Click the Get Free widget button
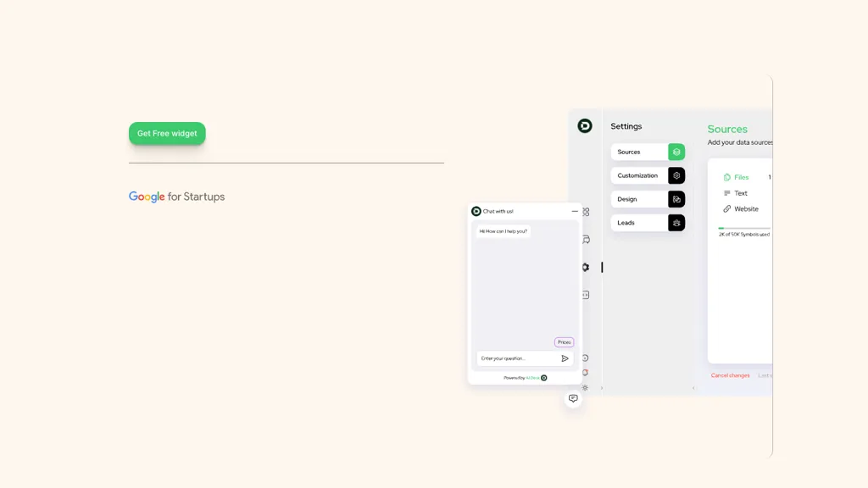 167,133
